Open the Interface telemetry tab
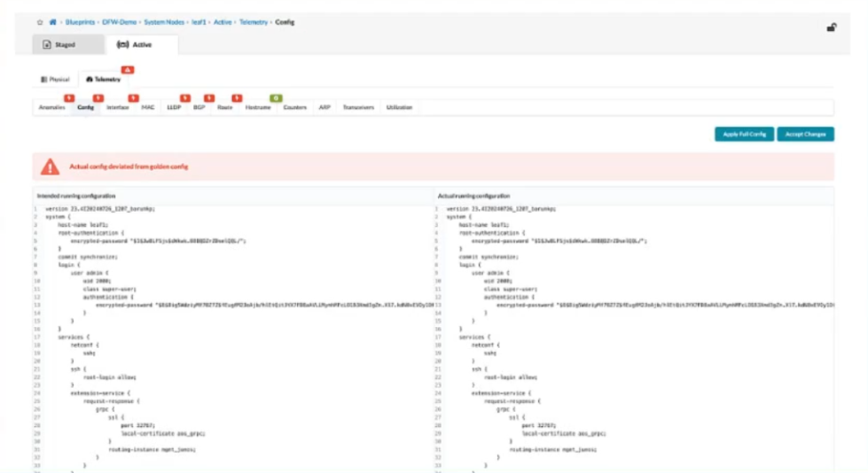This screenshot has height=473, width=868. tap(118, 107)
